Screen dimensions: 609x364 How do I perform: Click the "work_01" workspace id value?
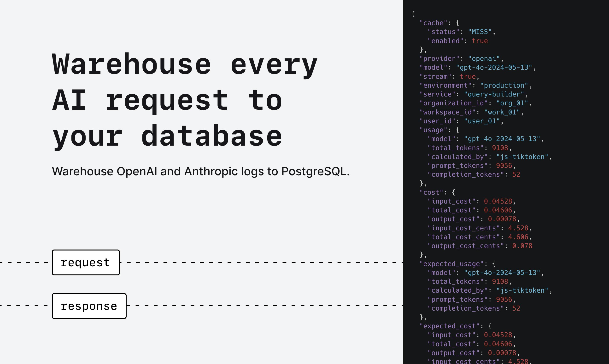click(x=502, y=112)
